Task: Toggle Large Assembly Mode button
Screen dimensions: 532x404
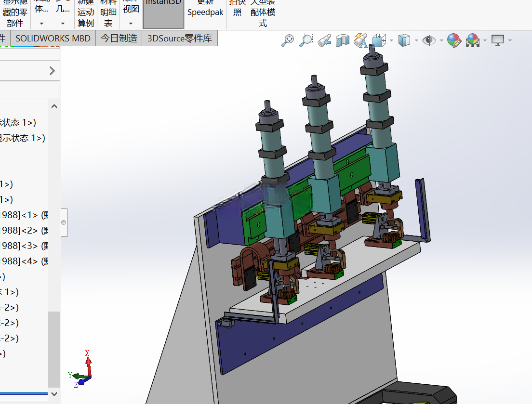Action: coord(263,13)
